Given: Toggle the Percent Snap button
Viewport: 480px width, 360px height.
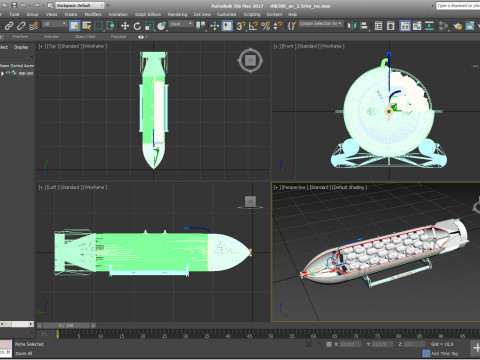Looking at the screenshot, I should 265,26.
